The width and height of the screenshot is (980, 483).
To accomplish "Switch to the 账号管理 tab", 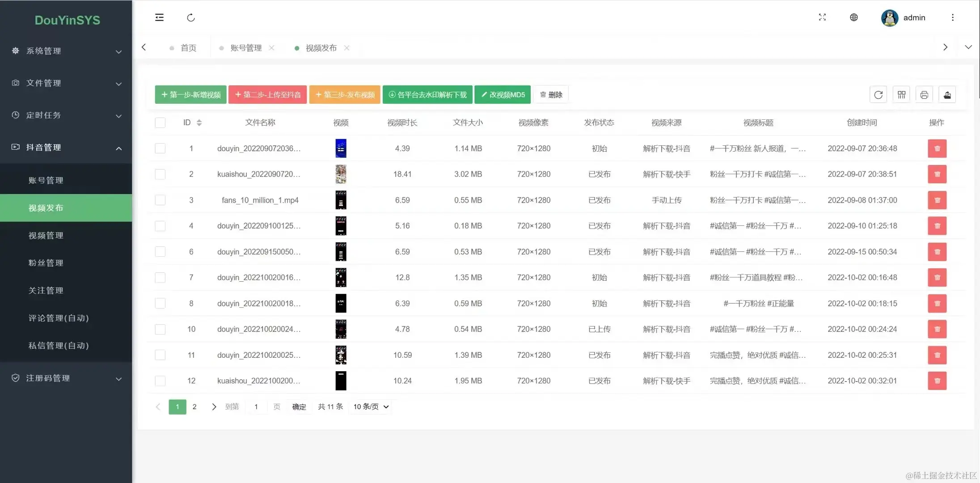I will pyautogui.click(x=246, y=48).
